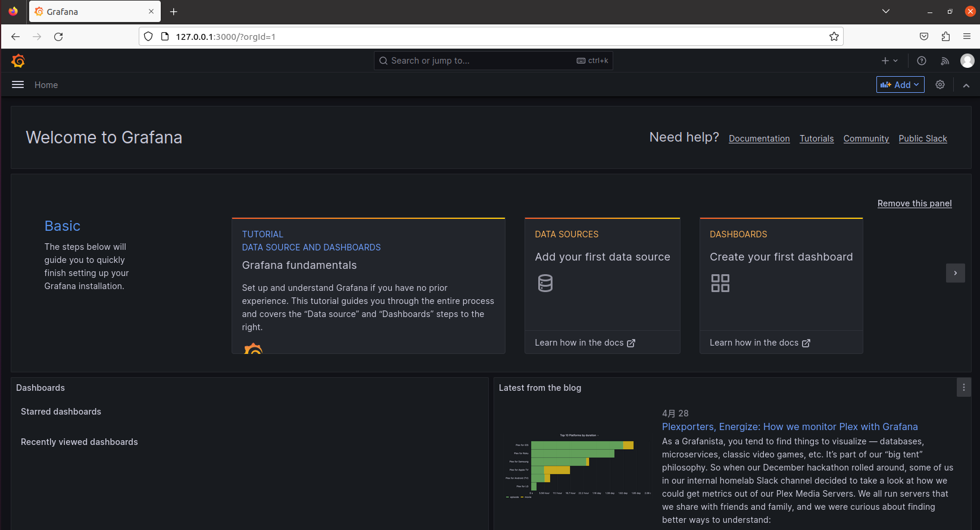Screen dimensions: 980x530
Task: Open the Grafana fundamentals tutorial card
Action: (x=369, y=286)
